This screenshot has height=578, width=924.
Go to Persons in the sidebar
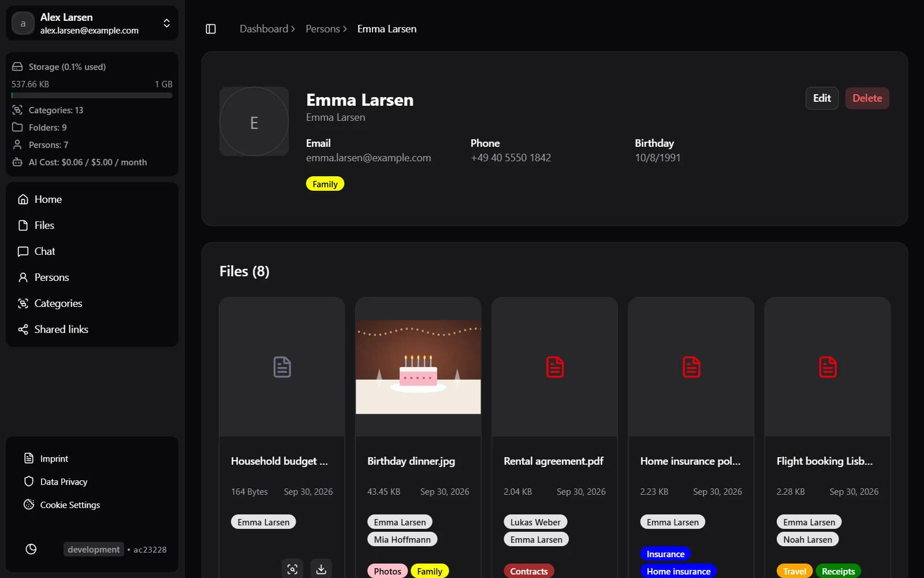tap(92, 277)
